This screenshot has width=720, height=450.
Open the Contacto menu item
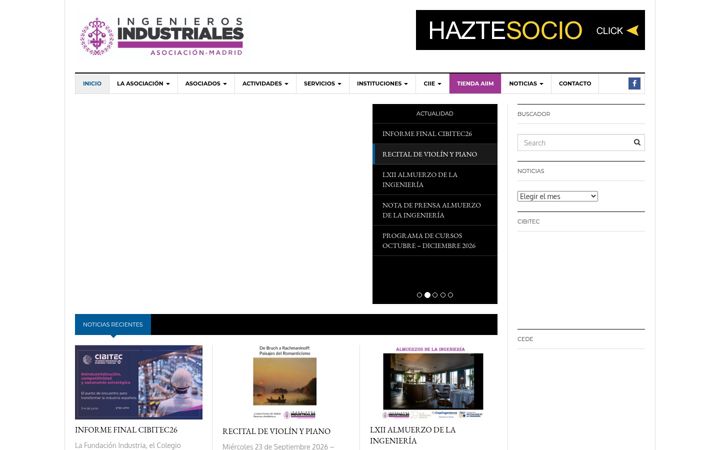[575, 84]
